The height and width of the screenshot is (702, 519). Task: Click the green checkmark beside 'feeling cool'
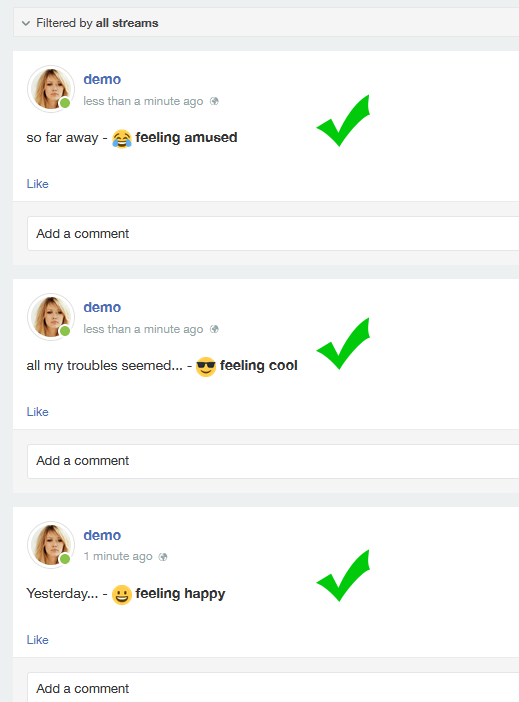click(343, 343)
